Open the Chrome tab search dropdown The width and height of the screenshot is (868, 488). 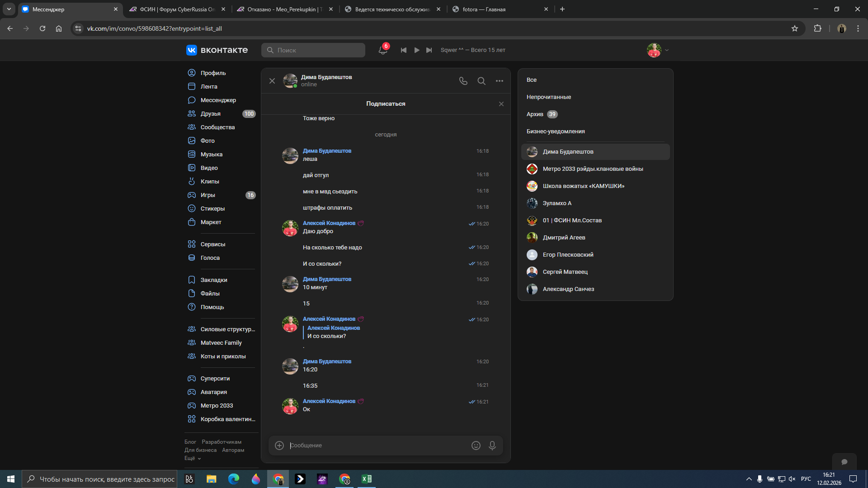9,9
